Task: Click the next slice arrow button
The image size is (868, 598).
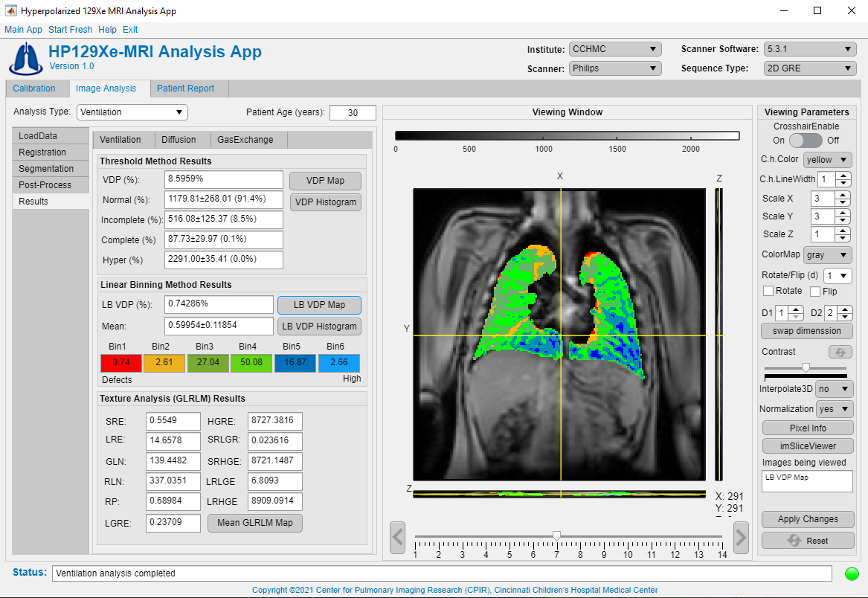Action: coord(740,537)
